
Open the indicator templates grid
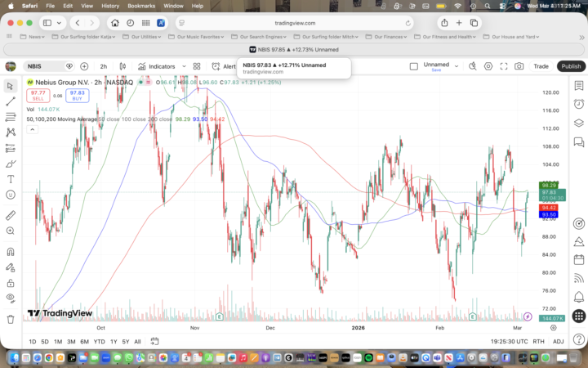[x=197, y=66]
